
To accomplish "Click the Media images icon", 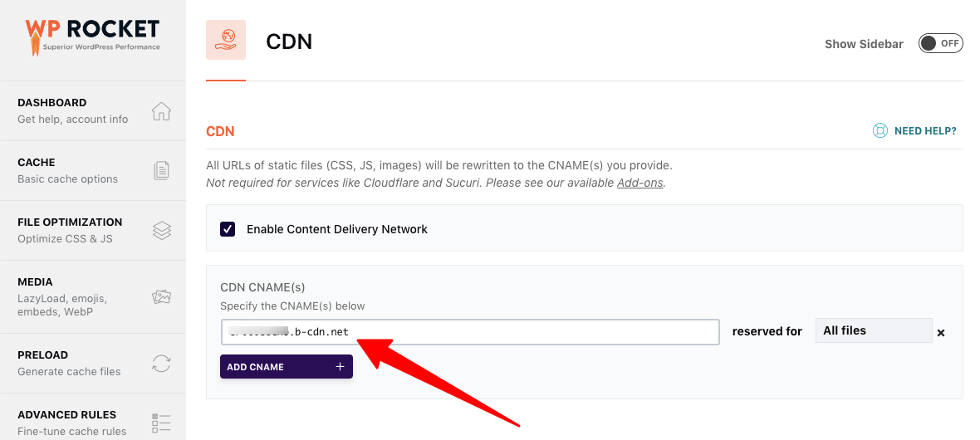I will pyautogui.click(x=161, y=296).
